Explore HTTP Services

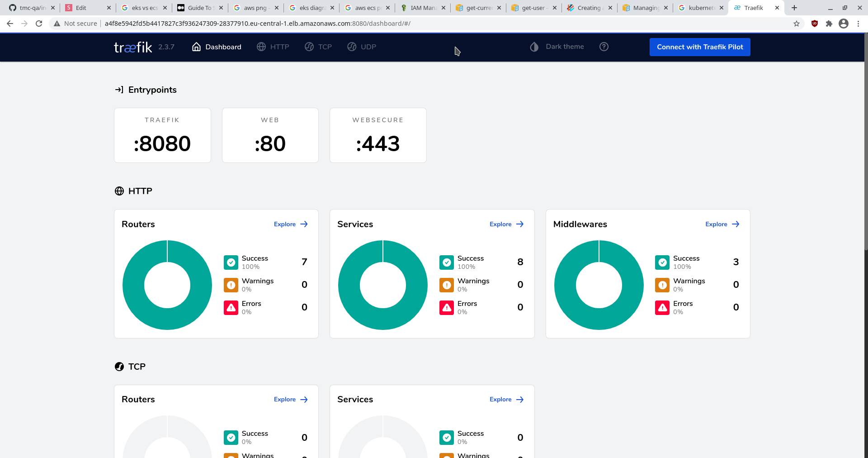tap(506, 224)
